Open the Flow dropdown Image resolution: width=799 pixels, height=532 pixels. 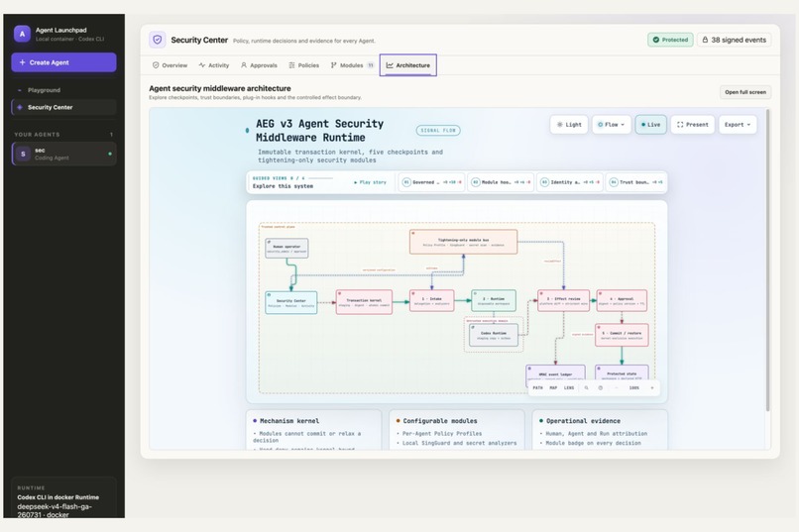(x=612, y=125)
